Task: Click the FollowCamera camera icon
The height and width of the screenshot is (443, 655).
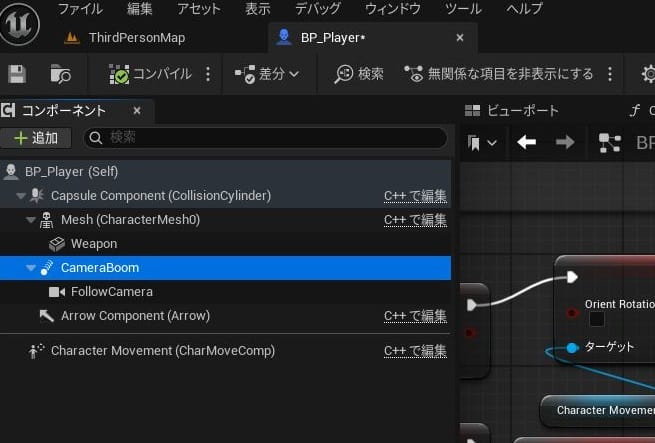Action: click(x=57, y=292)
